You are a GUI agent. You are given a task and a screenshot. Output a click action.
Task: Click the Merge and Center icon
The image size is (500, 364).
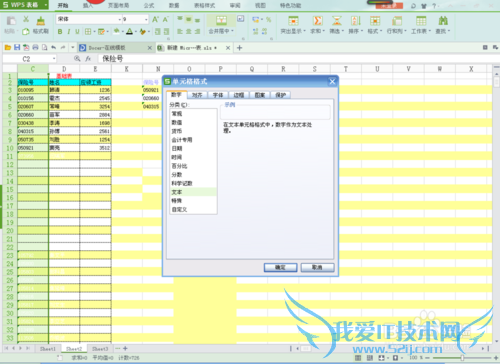[x=221, y=20]
